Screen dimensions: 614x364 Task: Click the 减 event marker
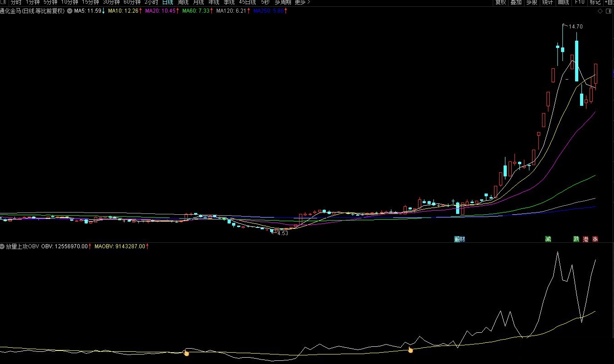[x=548, y=239]
